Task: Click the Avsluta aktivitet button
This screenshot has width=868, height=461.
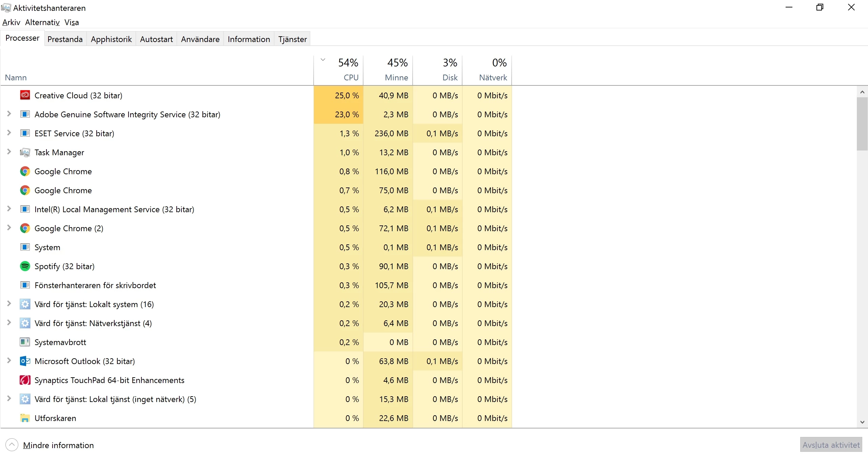Action: (831, 445)
